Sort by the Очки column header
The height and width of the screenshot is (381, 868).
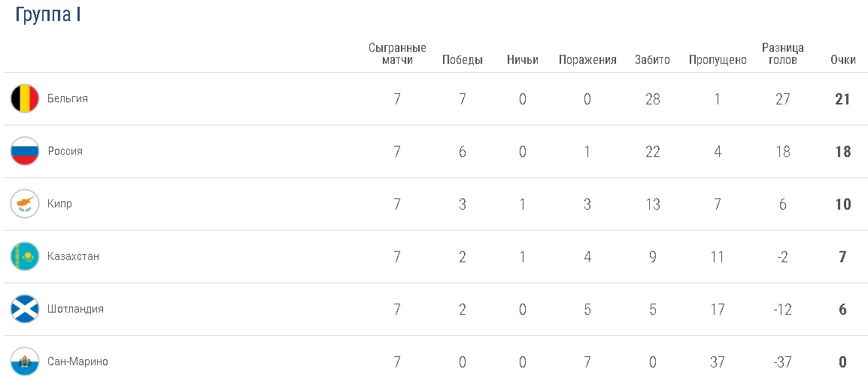click(842, 60)
